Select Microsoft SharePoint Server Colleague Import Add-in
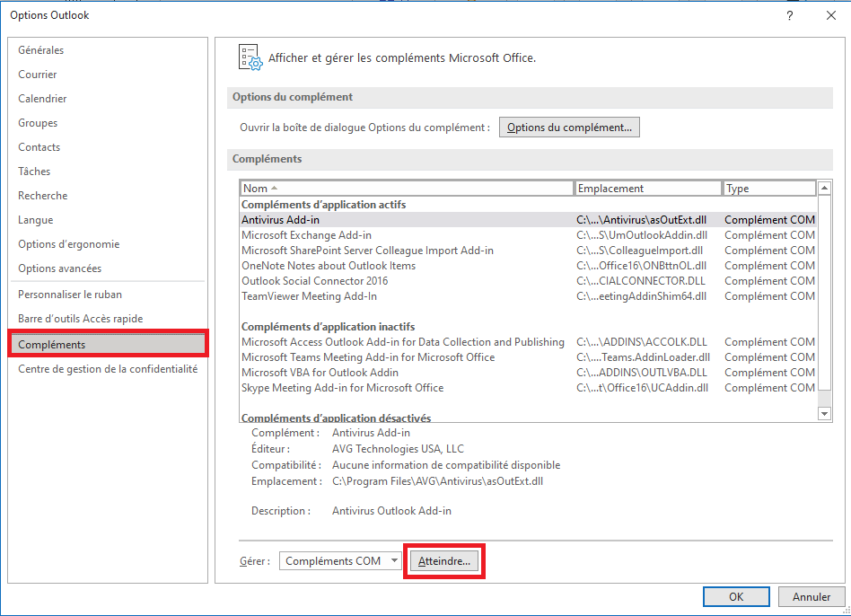 tap(528, 251)
